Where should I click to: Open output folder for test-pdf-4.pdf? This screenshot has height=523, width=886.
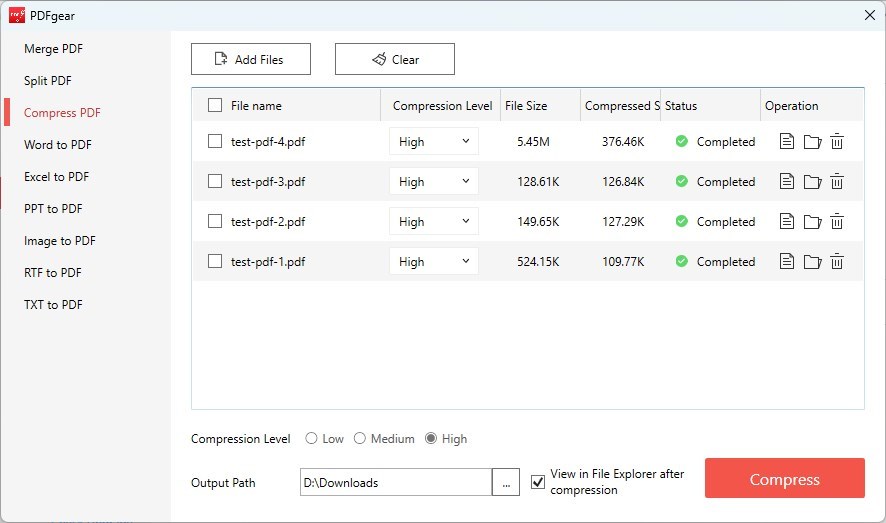tap(812, 142)
